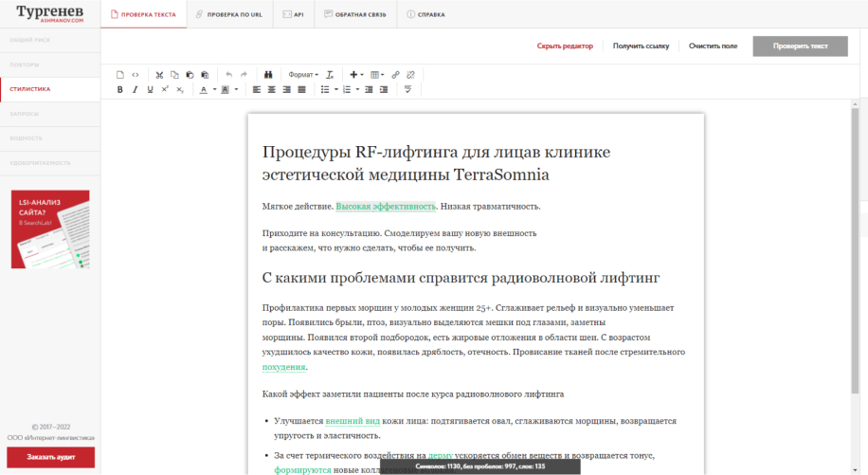This screenshot has width=868, height=475.
Task: Click the heading С какими проблемами справится
Action: click(x=461, y=278)
